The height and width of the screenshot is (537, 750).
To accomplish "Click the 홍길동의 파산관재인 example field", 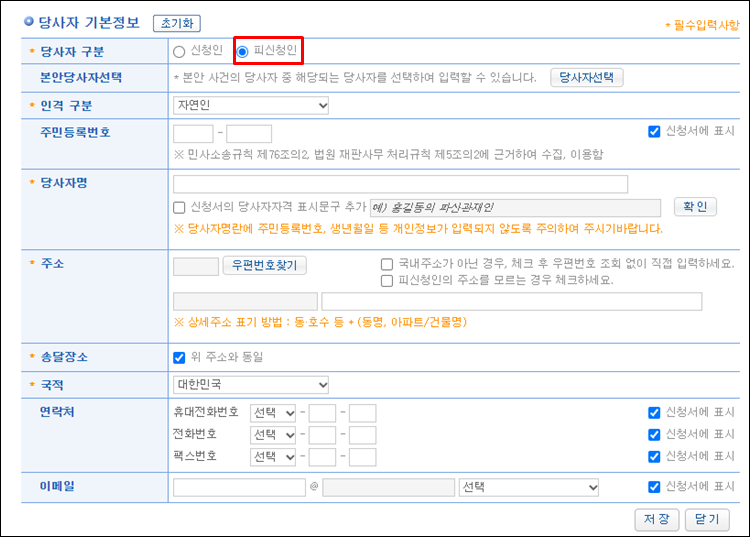I will (515, 208).
